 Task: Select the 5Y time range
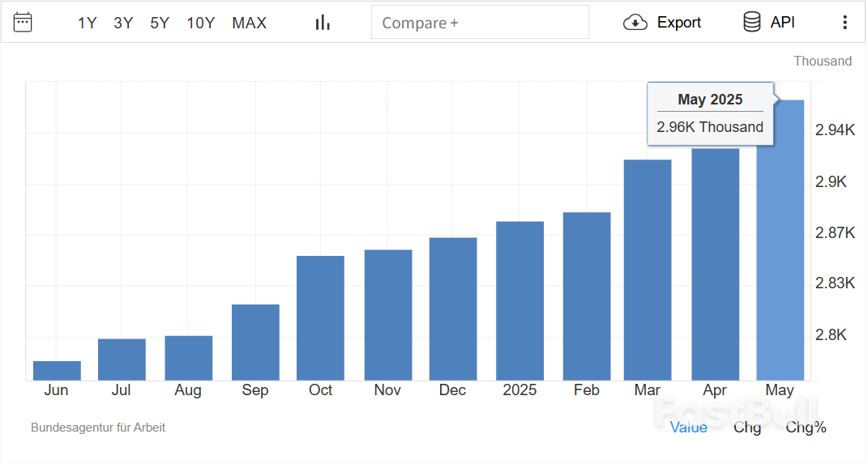(160, 23)
